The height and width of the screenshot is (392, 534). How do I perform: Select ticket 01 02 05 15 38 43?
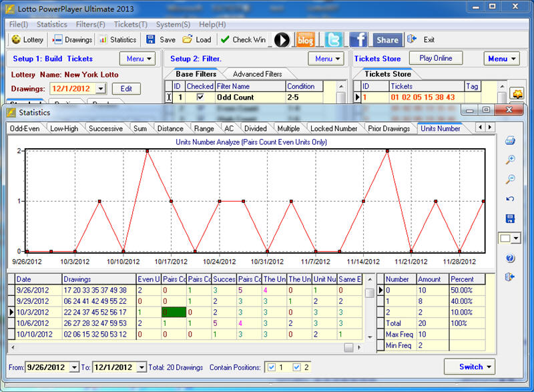pyautogui.click(x=423, y=97)
